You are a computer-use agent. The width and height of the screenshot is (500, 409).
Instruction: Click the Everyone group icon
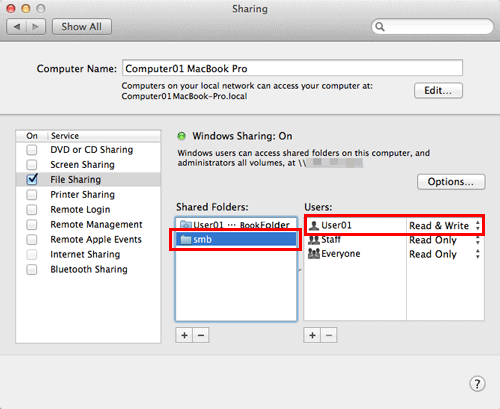[314, 254]
